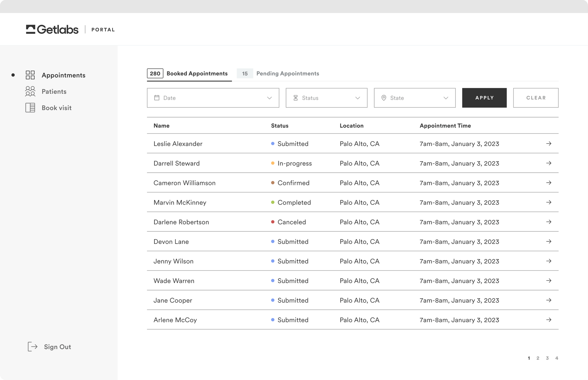The height and width of the screenshot is (380, 588).
Task: Open details arrow for Arlene McCoy
Action: point(549,320)
